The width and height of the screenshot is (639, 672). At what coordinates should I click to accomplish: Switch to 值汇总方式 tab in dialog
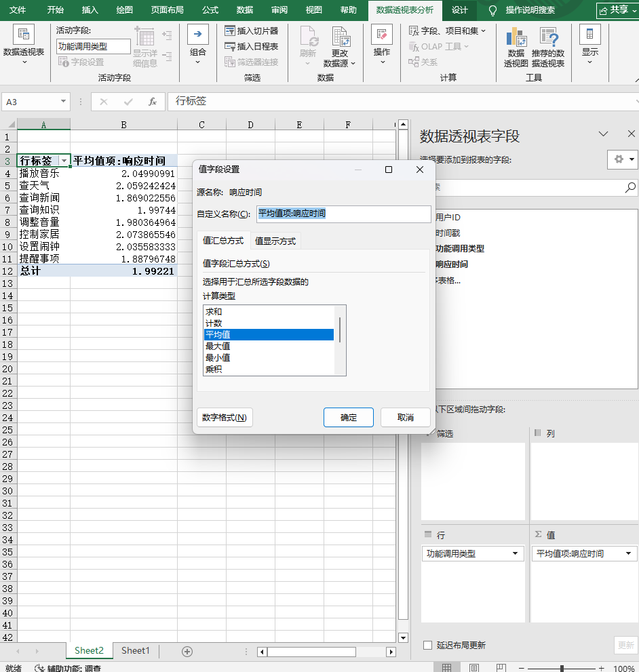point(223,241)
